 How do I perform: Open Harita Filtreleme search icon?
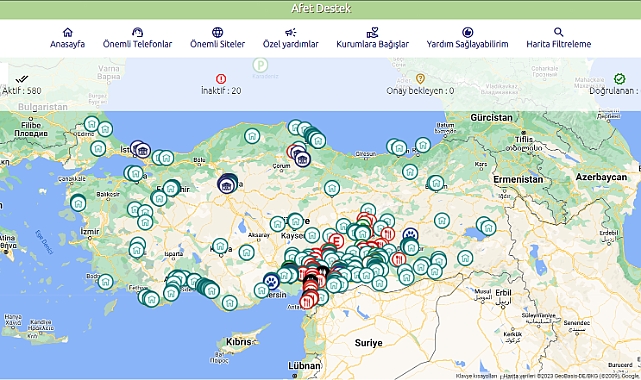(x=558, y=32)
